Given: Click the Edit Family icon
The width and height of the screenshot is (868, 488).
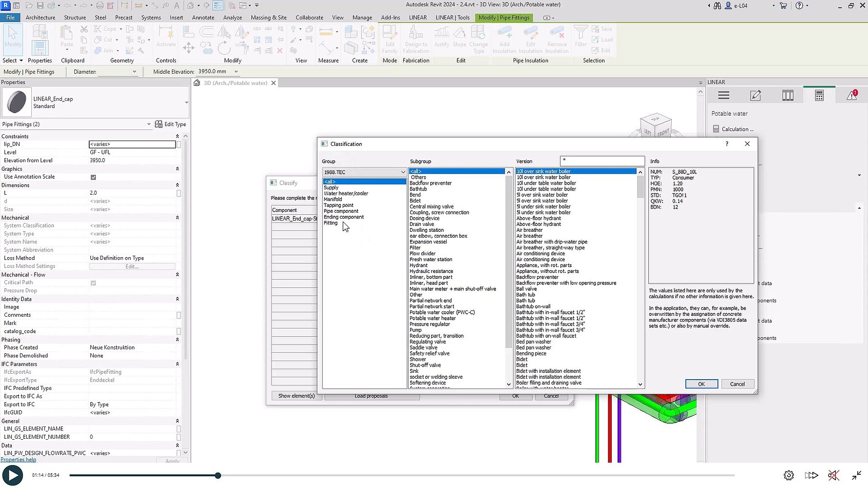Looking at the screenshot, I should coord(390,39).
